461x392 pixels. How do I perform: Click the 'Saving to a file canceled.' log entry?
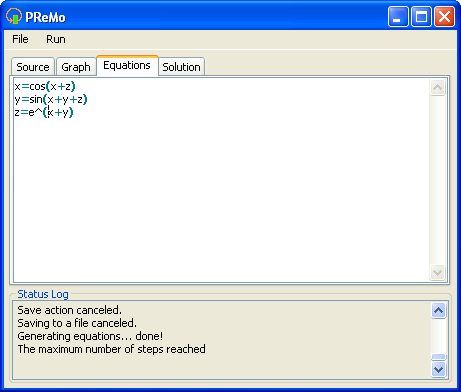click(77, 323)
